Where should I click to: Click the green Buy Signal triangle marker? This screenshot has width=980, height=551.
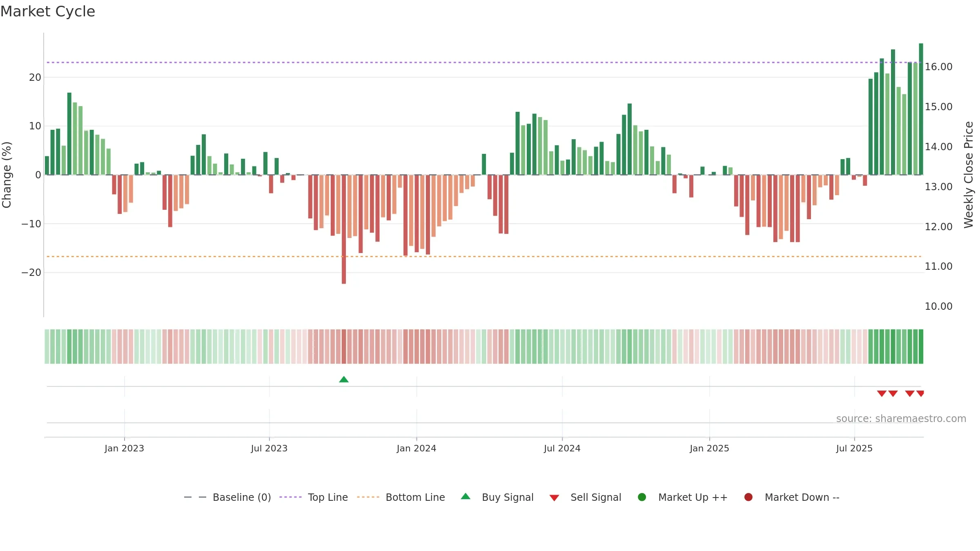click(x=344, y=380)
